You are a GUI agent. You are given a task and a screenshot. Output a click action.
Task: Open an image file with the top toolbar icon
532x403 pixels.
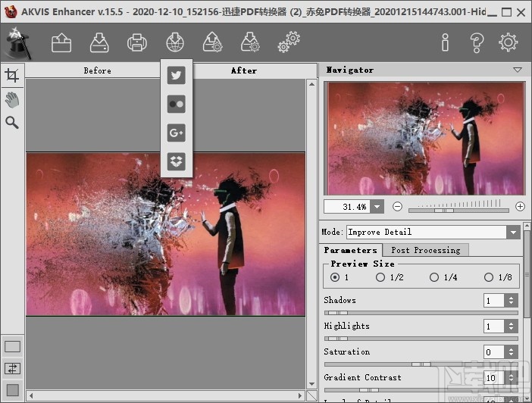coord(61,42)
